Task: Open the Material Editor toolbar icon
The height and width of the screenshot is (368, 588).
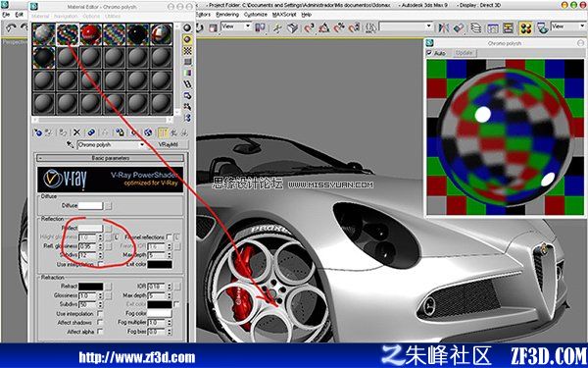Action: pyautogui.click(x=526, y=27)
